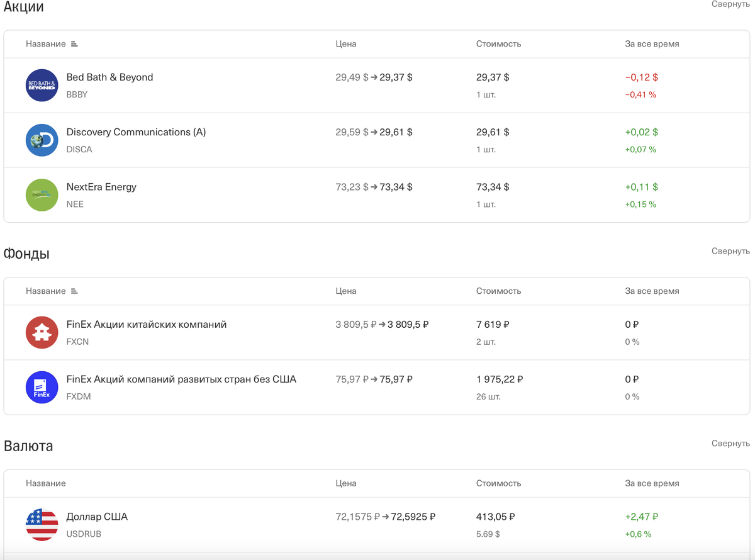Open Discovery Communications (A) stock name
The image size is (755, 560).
coord(136,132)
